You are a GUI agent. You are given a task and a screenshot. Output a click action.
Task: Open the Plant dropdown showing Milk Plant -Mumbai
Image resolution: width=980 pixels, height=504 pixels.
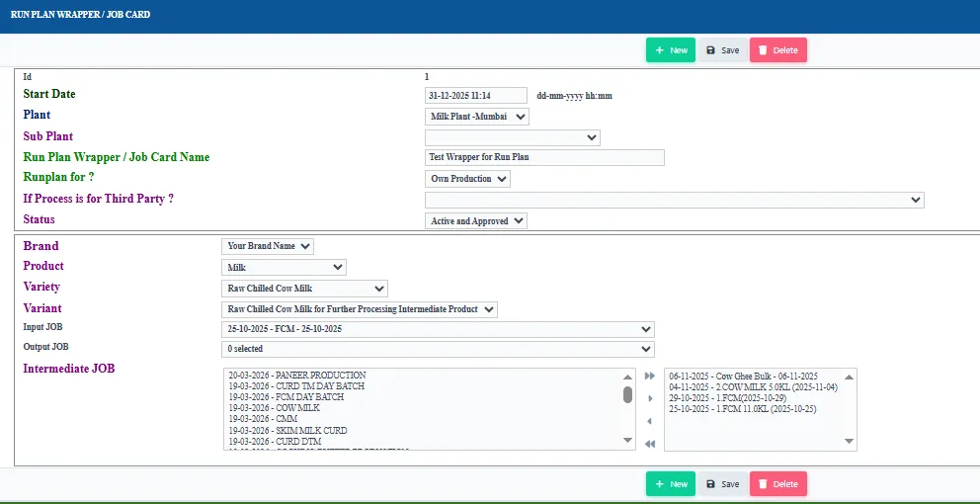(x=477, y=117)
